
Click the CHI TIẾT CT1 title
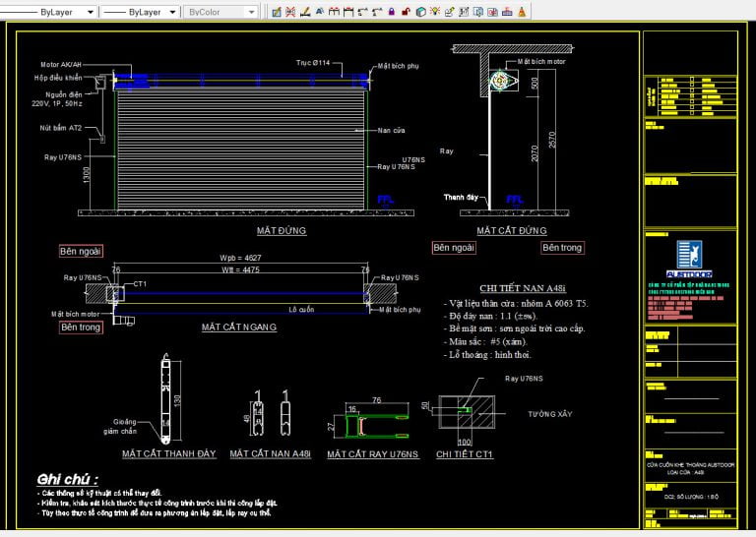[465, 454]
